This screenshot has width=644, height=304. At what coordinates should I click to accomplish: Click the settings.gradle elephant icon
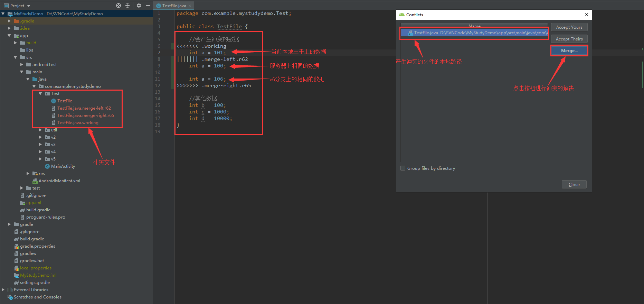16,283
